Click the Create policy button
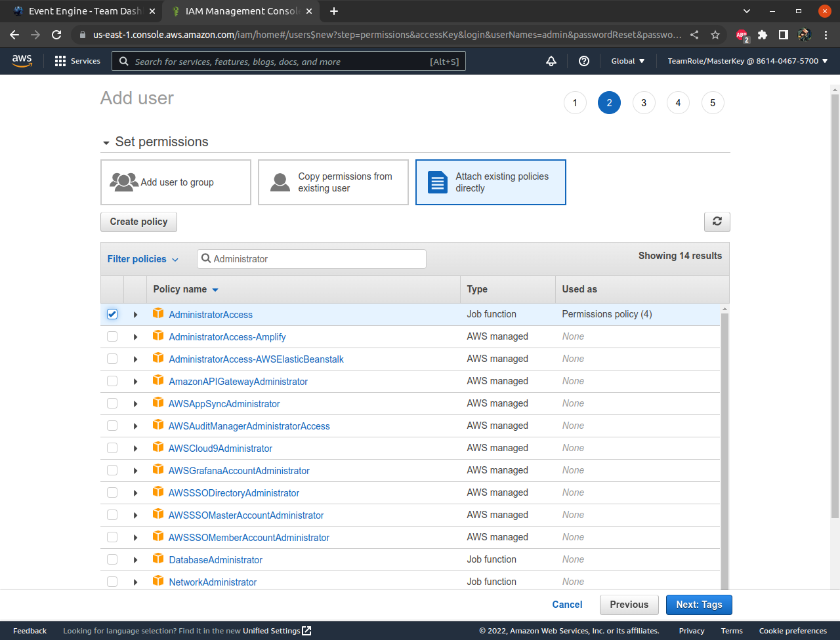Viewport: 840px width, 640px height. tap(138, 222)
